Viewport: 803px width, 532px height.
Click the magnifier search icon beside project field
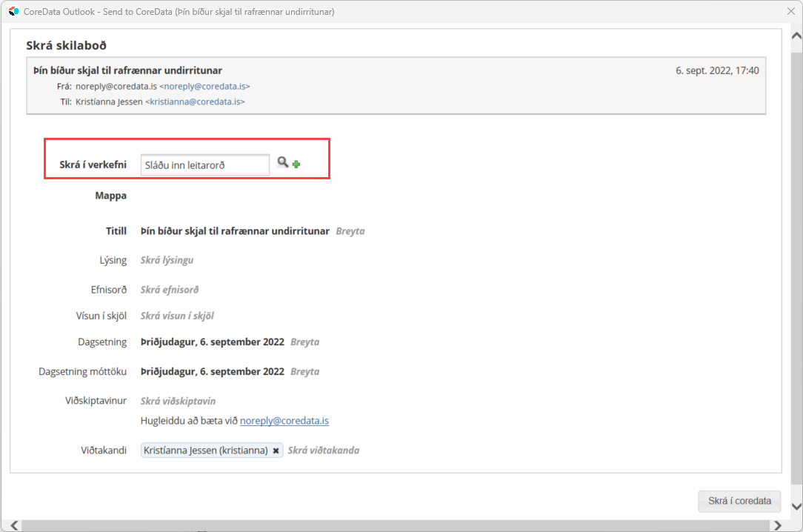point(282,162)
